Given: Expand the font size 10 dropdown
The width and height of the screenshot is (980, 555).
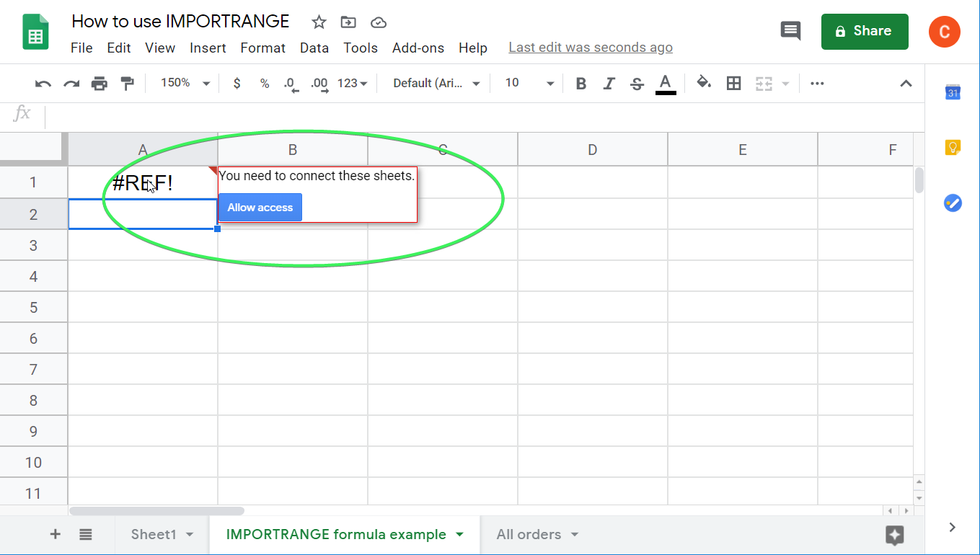Looking at the screenshot, I should pyautogui.click(x=529, y=84).
